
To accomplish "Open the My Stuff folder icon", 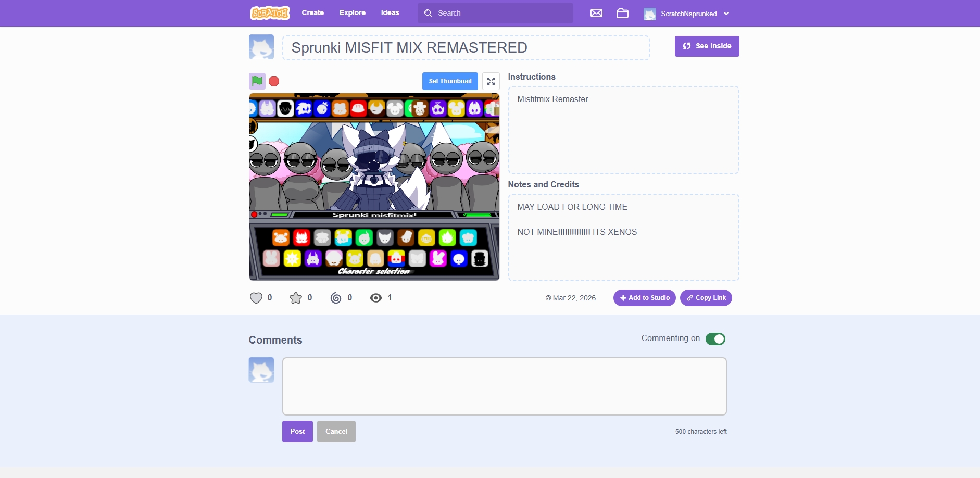I will 623,13.
